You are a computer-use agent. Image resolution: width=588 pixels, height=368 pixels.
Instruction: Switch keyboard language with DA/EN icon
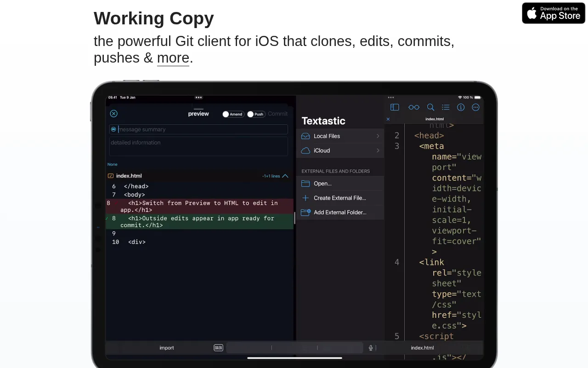[219, 348]
